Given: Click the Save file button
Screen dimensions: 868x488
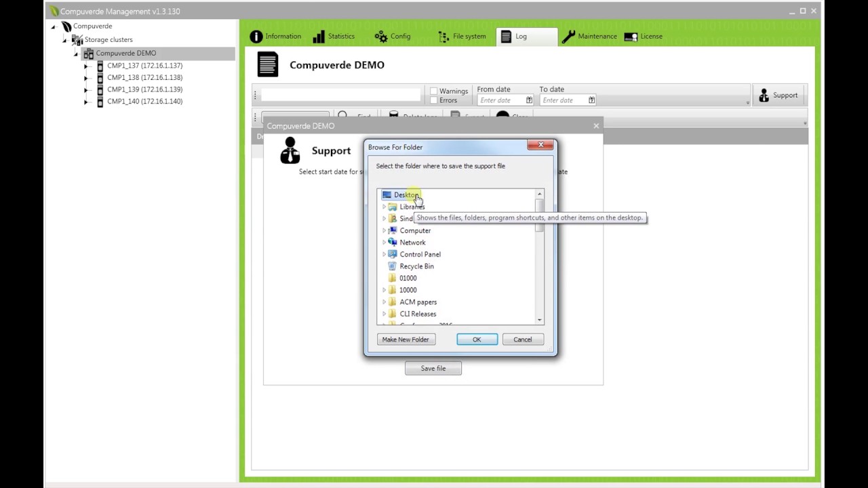Looking at the screenshot, I should [x=433, y=368].
